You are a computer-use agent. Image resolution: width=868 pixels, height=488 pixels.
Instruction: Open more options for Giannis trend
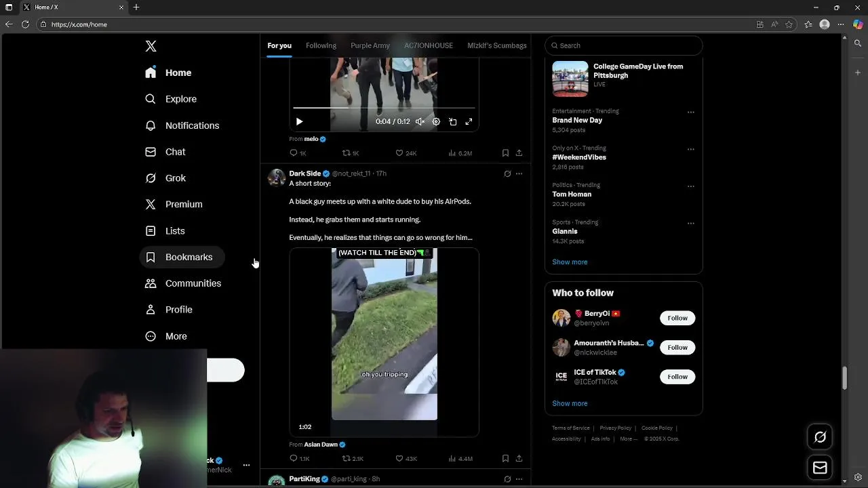click(x=691, y=223)
